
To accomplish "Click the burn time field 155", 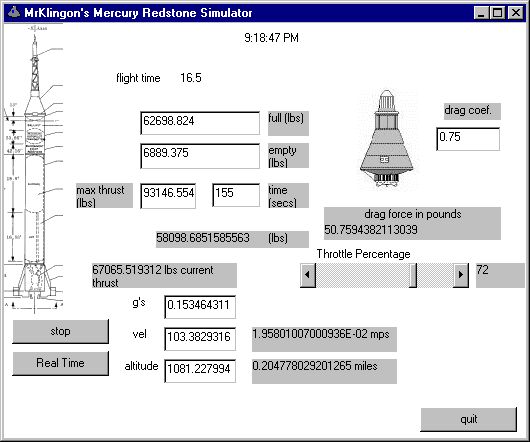I will tap(236, 195).
